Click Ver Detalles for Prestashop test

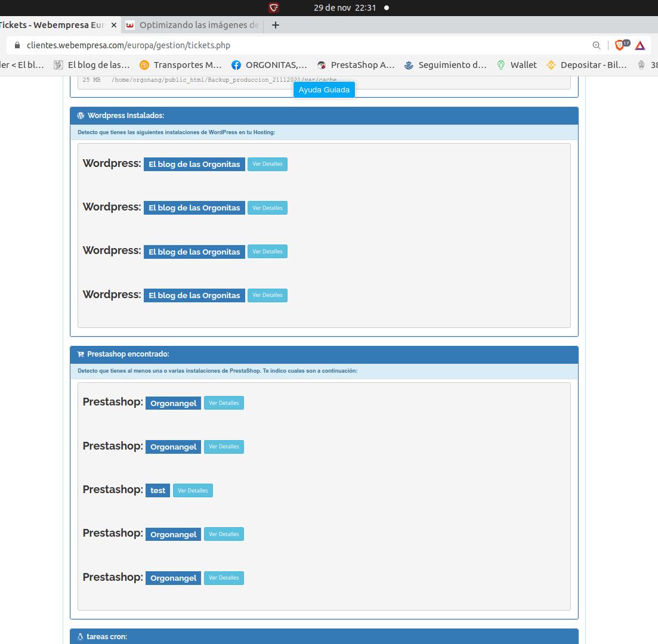pyautogui.click(x=193, y=490)
